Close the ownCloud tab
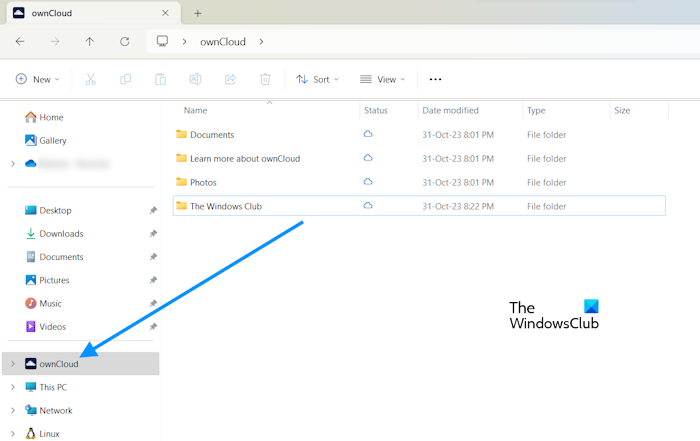The height and width of the screenshot is (441, 700). coord(165,13)
